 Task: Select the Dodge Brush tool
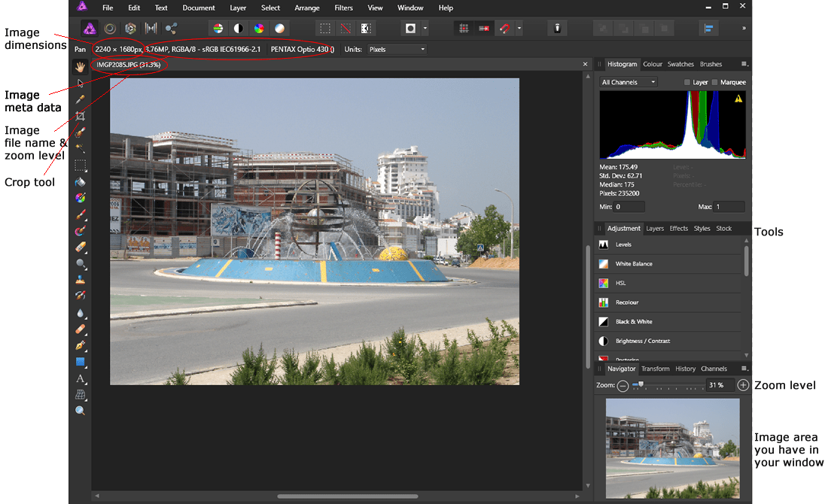tap(81, 263)
